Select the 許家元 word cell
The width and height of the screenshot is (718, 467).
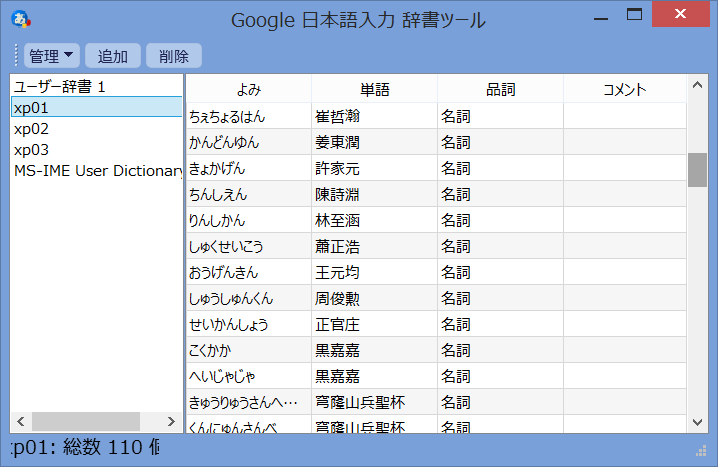375,168
